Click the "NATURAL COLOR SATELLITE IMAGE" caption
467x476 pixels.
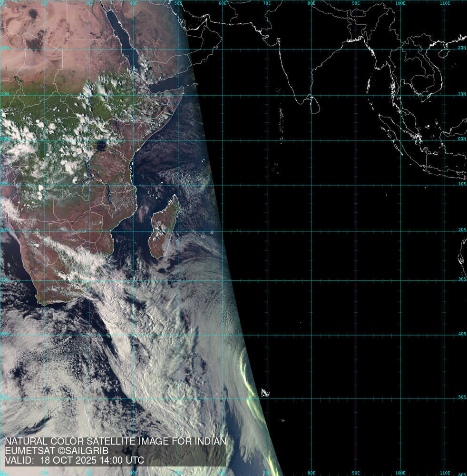[115, 441]
